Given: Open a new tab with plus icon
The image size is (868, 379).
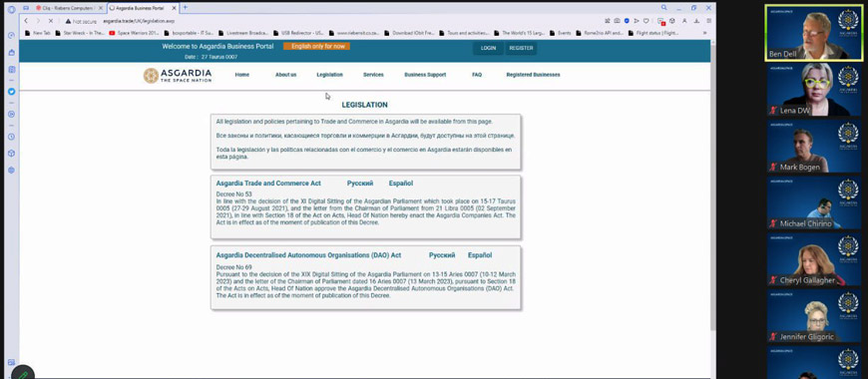Looking at the screenshot, I should pyautogui.click(x=185, y=8).
